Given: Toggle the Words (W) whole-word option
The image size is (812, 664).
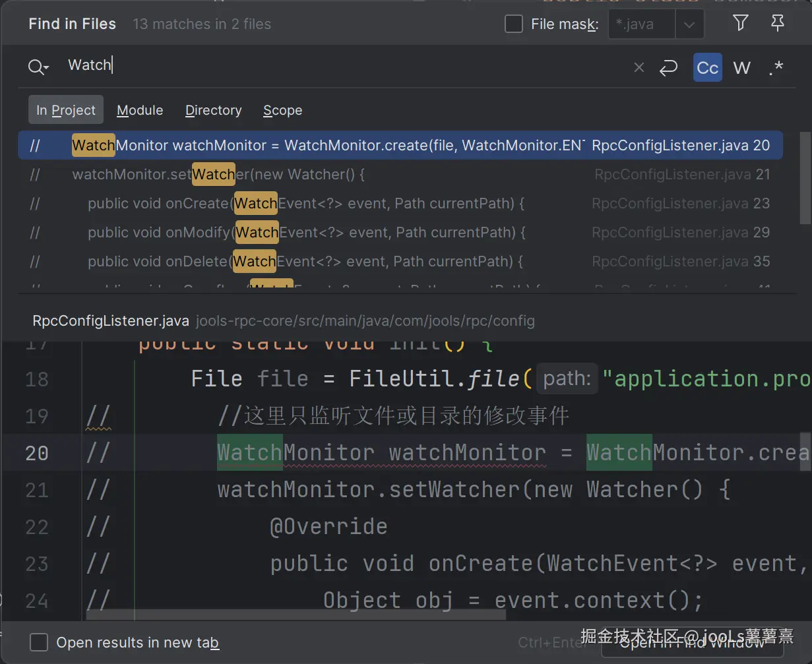Looking at the screenshot, I should pos(741,67).
